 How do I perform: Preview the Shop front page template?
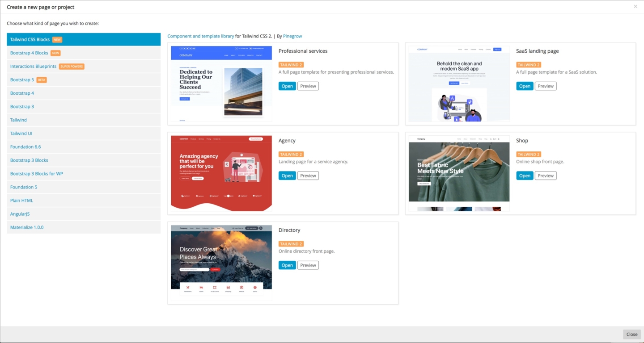point(545,175)
